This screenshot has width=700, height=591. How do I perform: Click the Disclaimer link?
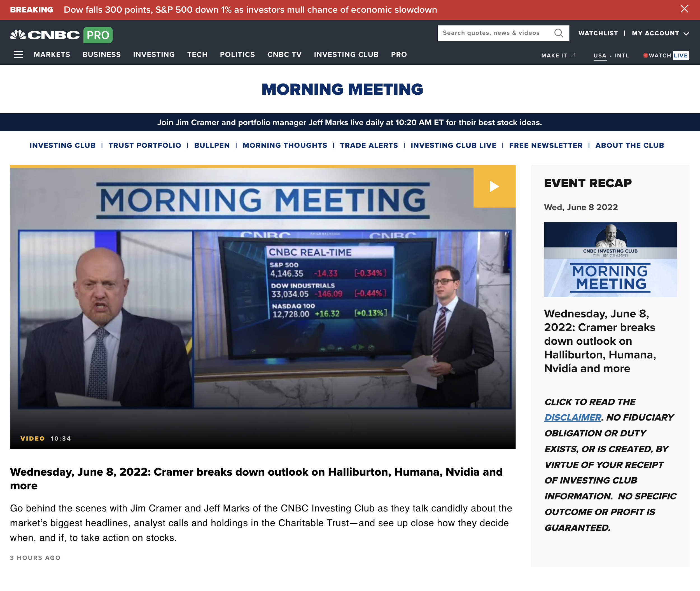(x=572, y=417)
